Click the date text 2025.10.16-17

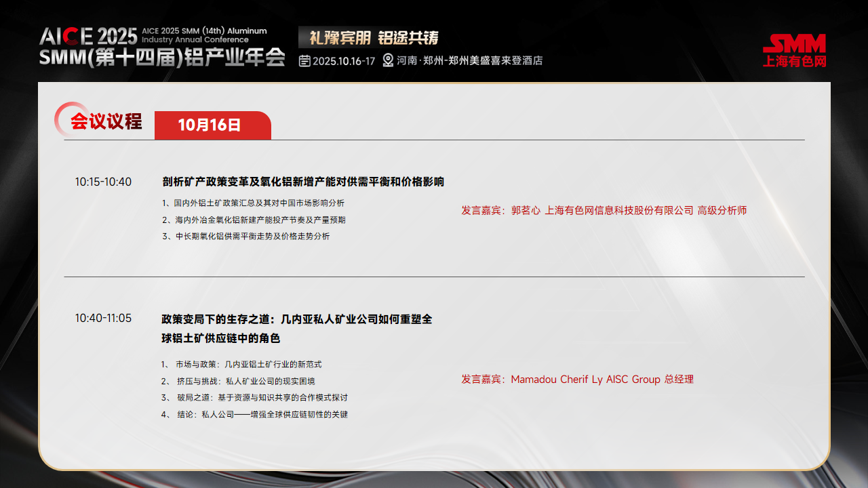click(x=344, y=61)
